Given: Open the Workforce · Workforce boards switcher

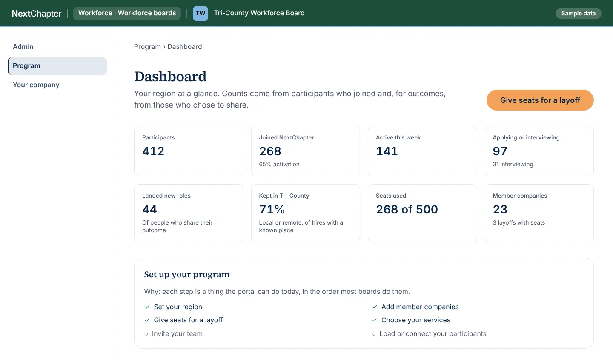Looking at the screenshot, I should 127,13.
